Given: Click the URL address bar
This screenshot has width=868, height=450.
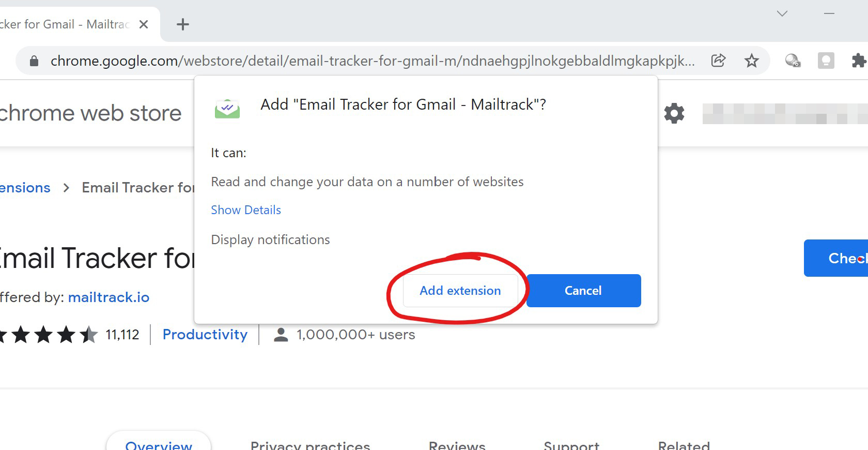Looking at the screenshot, I should click(372, 61).
